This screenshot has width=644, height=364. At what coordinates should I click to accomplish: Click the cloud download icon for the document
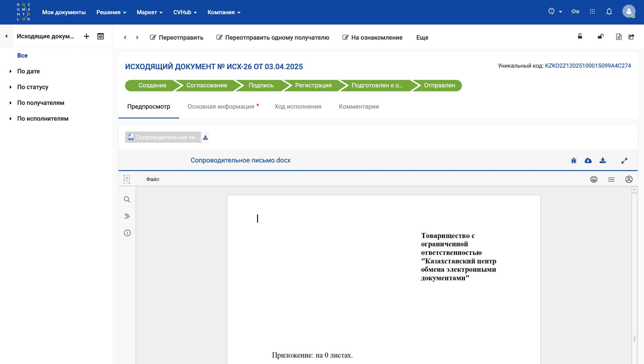pyautogui.click(x=588, y=160)
